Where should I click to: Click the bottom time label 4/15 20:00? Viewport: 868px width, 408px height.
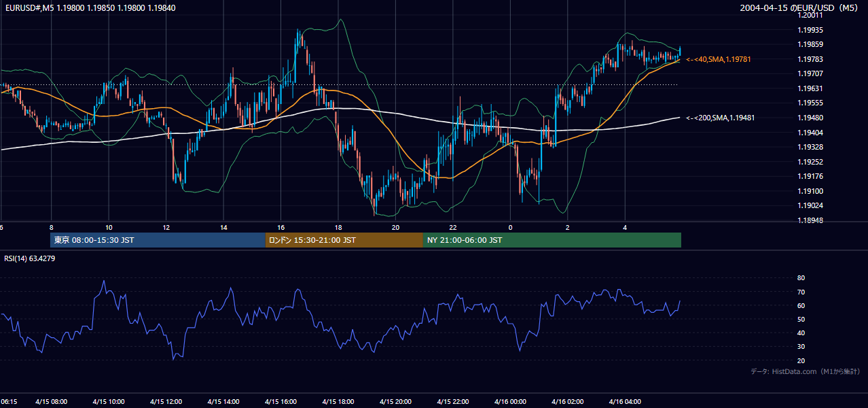395,402
